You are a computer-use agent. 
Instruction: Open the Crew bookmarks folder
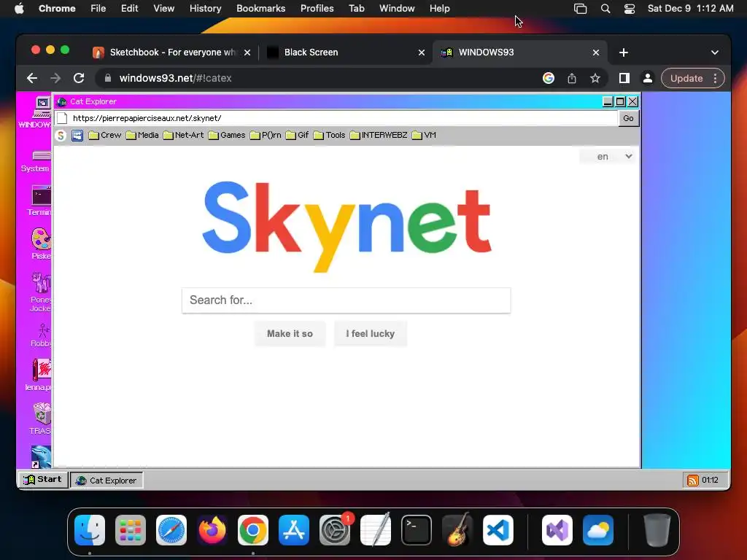[105, 135]
